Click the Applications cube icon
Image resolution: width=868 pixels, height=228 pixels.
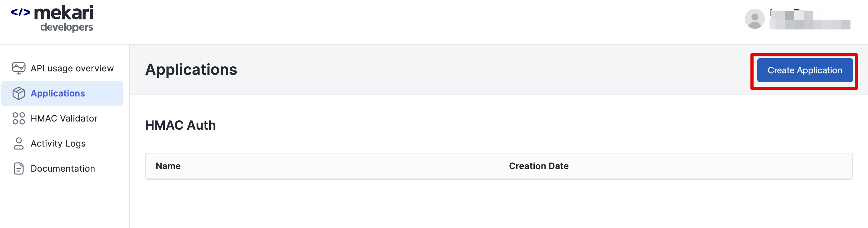[18, 93]
